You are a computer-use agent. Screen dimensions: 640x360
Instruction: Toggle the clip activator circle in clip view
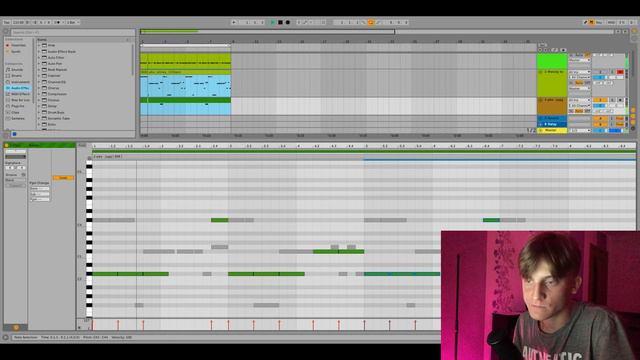click(x=6, y=145)
